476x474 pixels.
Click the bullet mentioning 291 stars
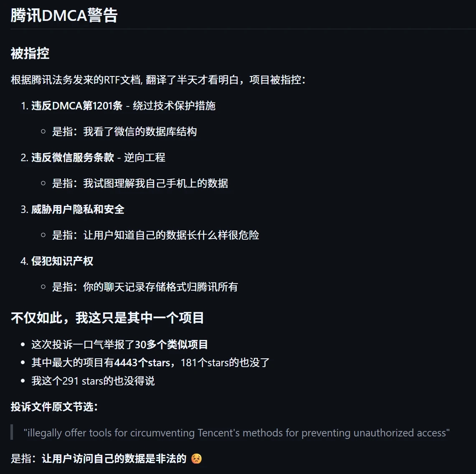pyautogui.click(x=93, y=381)
